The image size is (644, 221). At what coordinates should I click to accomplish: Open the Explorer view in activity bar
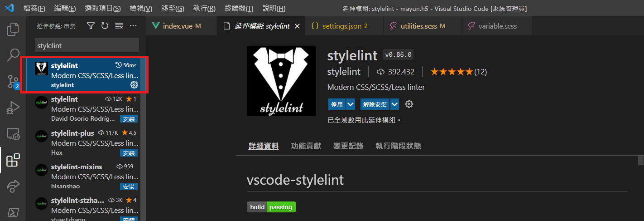click(x=13, y=29)
